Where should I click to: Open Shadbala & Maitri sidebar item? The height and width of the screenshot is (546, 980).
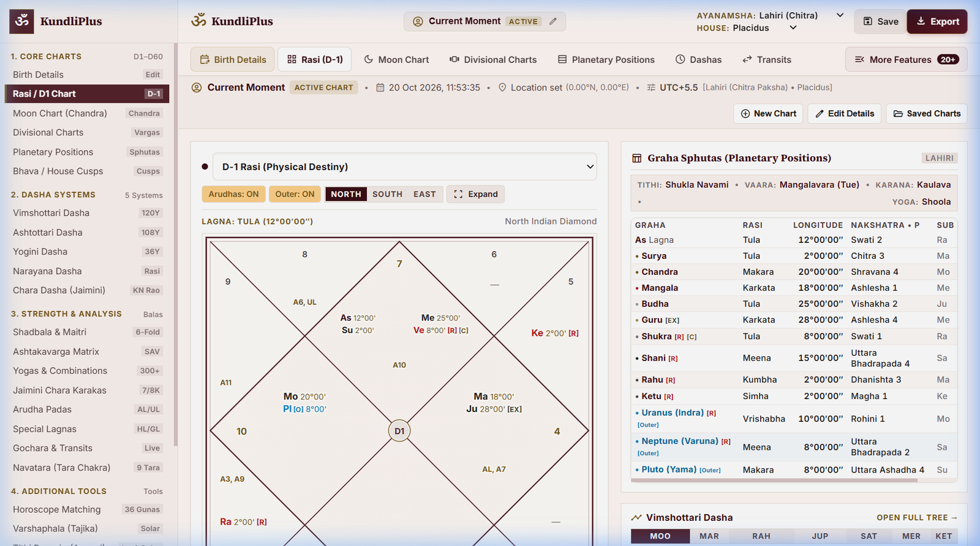click(86, 332)
